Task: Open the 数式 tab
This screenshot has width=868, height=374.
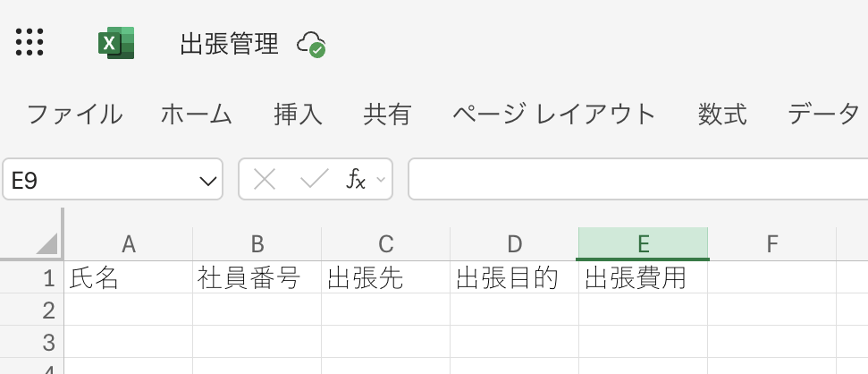Action: click(722, 114)
